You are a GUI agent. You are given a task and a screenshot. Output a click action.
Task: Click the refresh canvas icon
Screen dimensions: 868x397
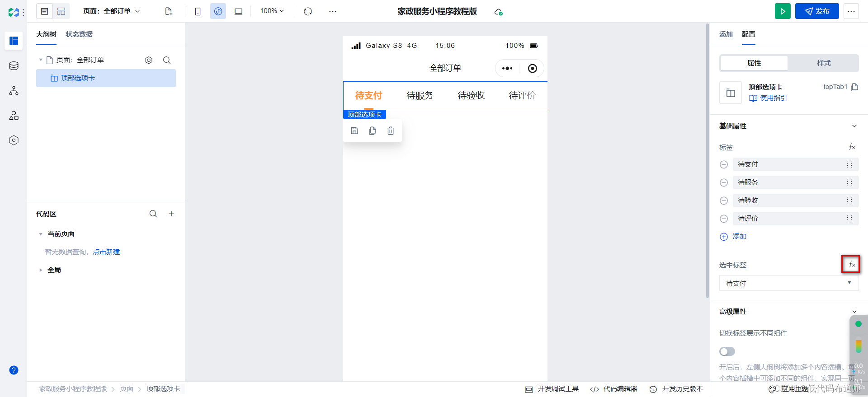(308, 11)
